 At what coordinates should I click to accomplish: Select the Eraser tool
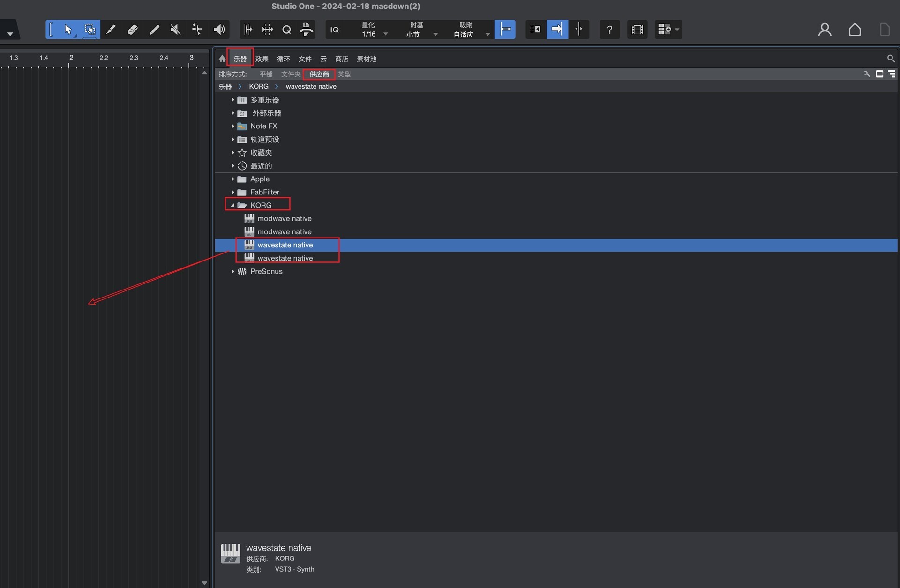point(133,30)
